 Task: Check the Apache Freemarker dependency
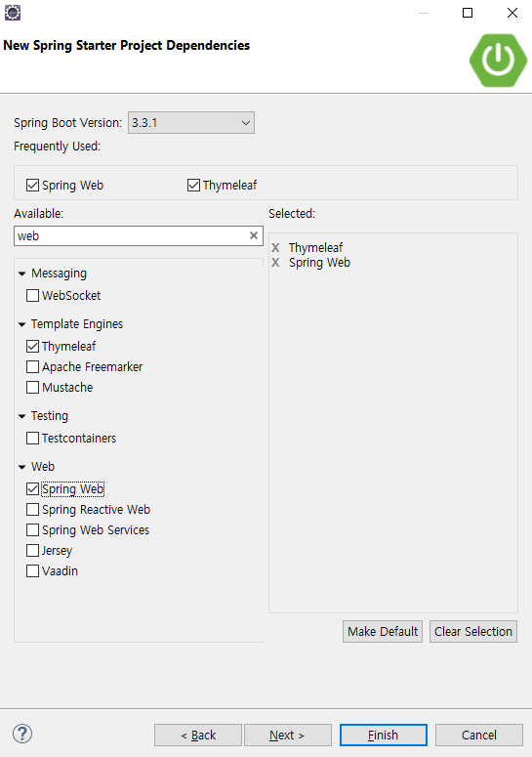[32, 367]
